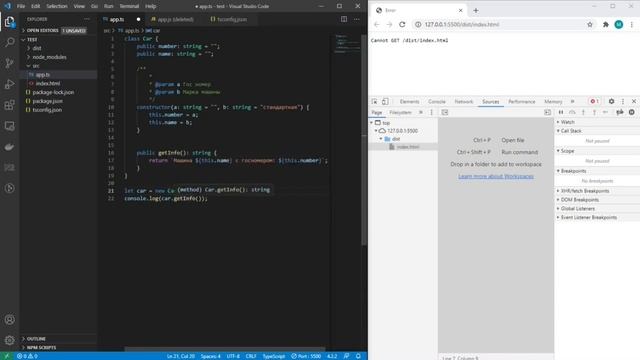This screenshot has width=640, height=360.
Task: Open new tab in Chrome
Action: pyautogui.click(x=476, y=10)
